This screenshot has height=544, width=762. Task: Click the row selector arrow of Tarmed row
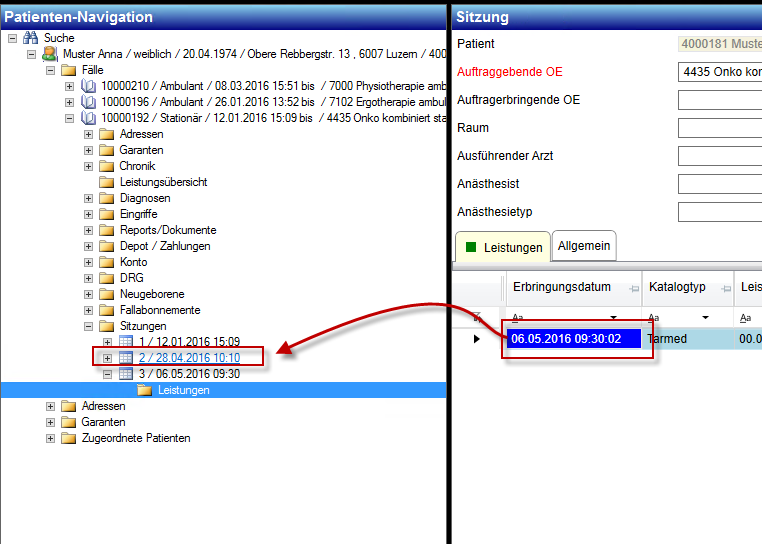pyautogui.click(x=477, y=339)
